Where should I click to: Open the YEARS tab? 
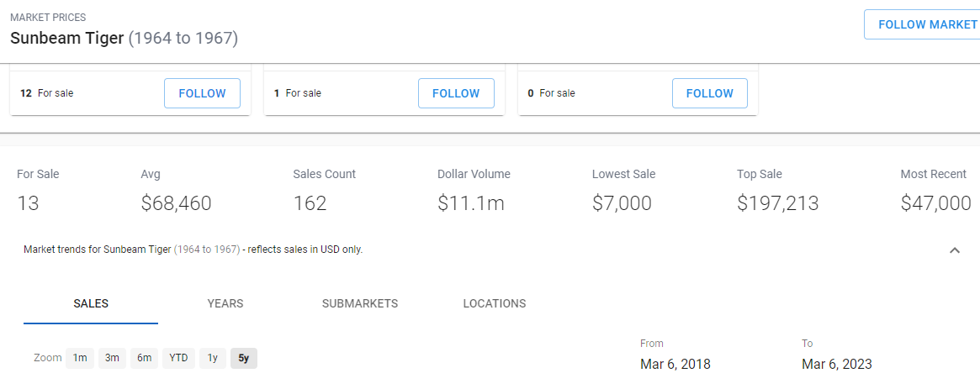[225, 304]
